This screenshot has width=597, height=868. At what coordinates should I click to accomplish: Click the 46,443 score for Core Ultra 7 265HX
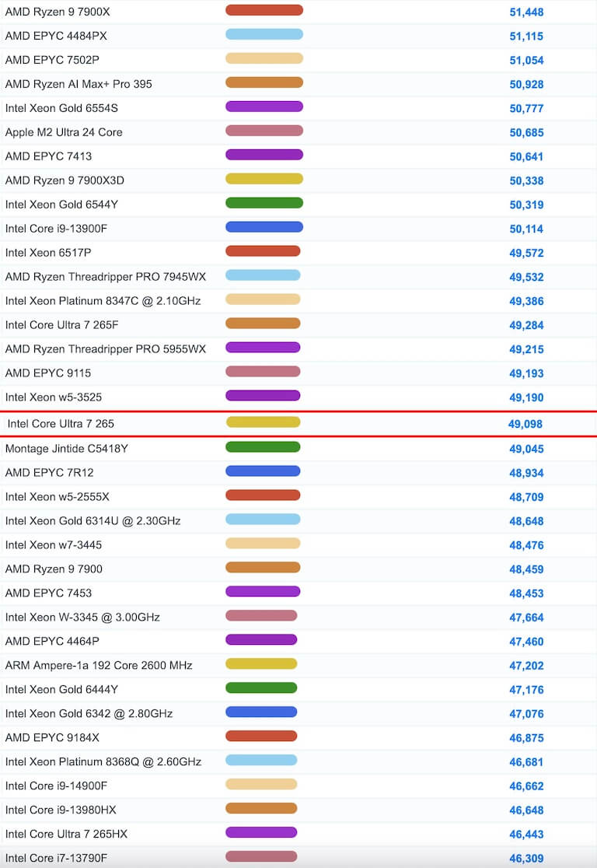point(526,835)
